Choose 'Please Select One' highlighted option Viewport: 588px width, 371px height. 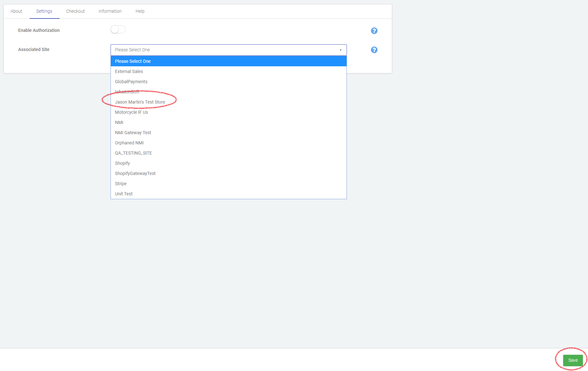(x=228, y=61)
